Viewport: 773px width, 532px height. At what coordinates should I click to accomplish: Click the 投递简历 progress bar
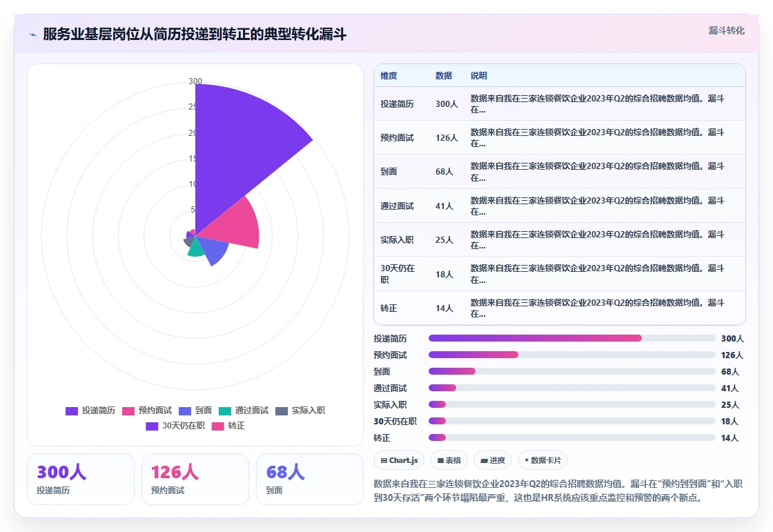pos(572,338)
